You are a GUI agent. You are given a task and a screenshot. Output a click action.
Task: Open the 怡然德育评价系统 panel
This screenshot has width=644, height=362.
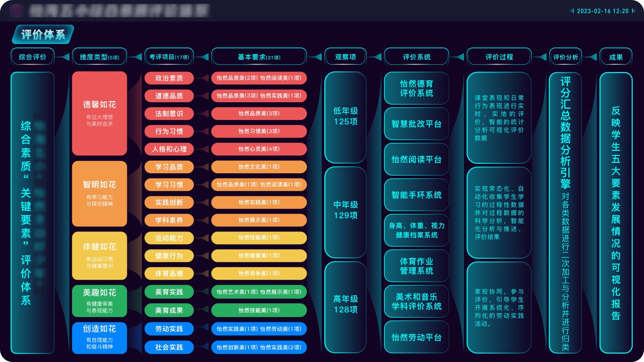pyautogui.click(x=416, y=88)
